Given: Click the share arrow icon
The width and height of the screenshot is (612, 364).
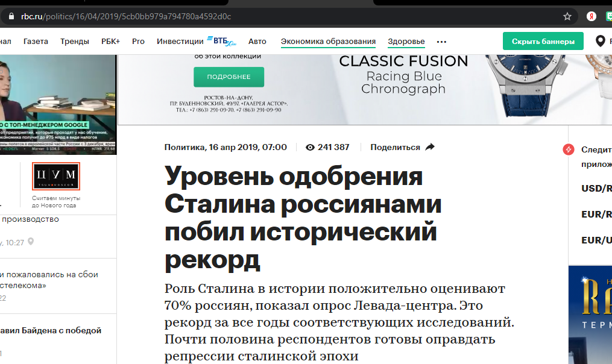Looking at the screenshot, I should point(430,147).
